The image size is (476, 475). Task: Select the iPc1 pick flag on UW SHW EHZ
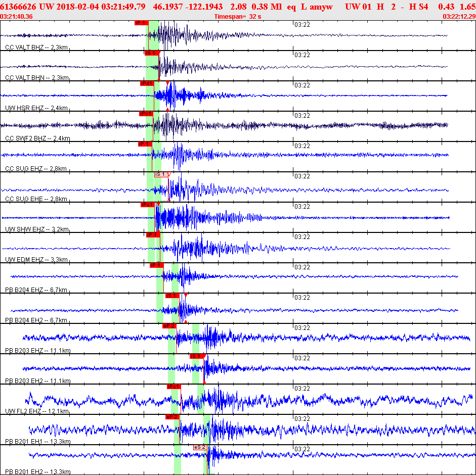point(147,205)
